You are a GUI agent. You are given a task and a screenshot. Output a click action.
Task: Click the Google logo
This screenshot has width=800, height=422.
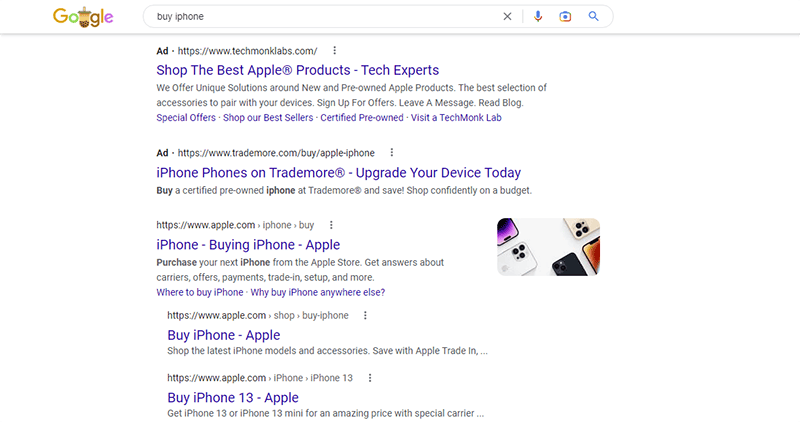coord(83,17)
